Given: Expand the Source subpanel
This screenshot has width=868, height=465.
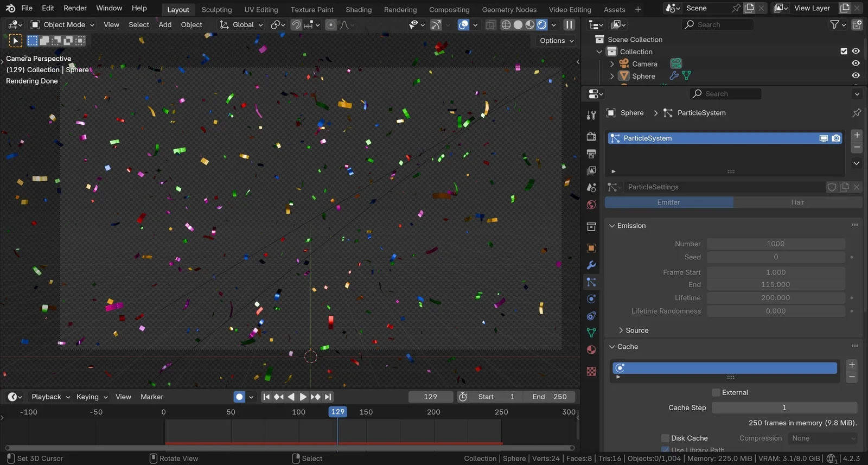Looking at the screenshot, I should point(621,330).
